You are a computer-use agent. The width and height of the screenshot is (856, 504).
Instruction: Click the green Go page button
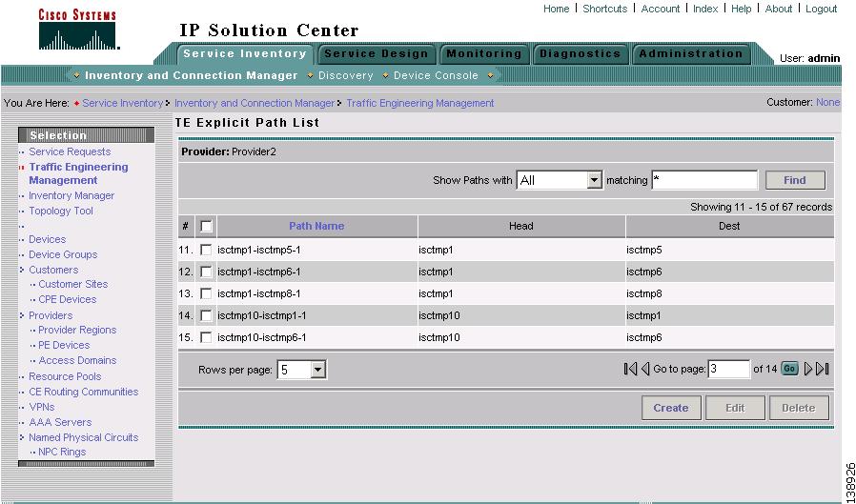[789, 369]
